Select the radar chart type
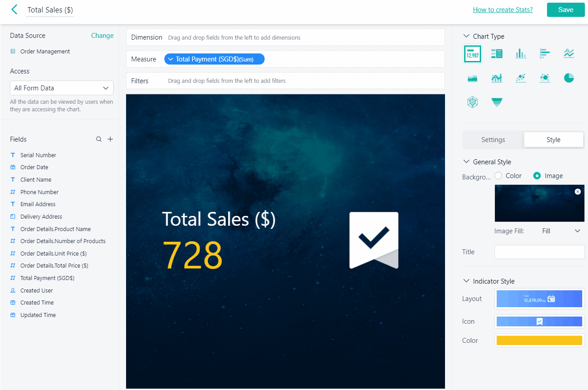Screen dimensions: 588x390 pyautogui.click(x=473, y=102)
